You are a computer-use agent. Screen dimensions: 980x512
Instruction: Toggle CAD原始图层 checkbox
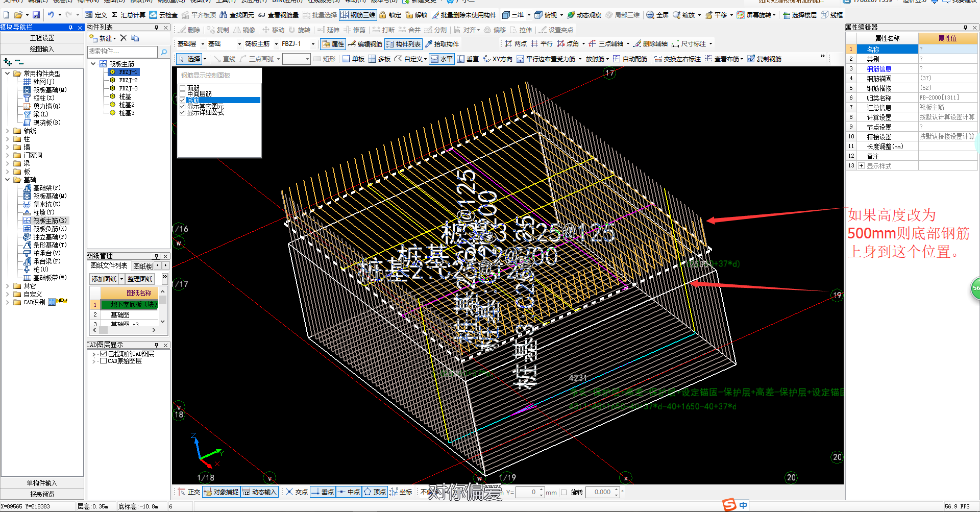click(104, 361)
